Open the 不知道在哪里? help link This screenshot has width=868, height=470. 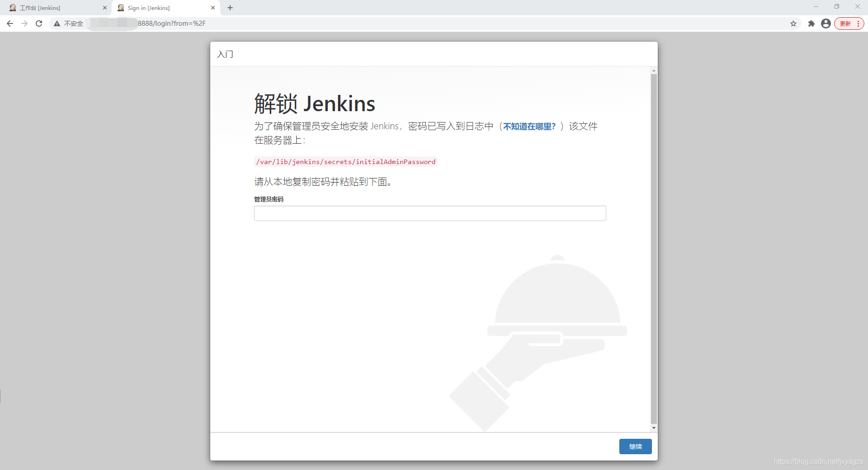(x=529, y=127)
